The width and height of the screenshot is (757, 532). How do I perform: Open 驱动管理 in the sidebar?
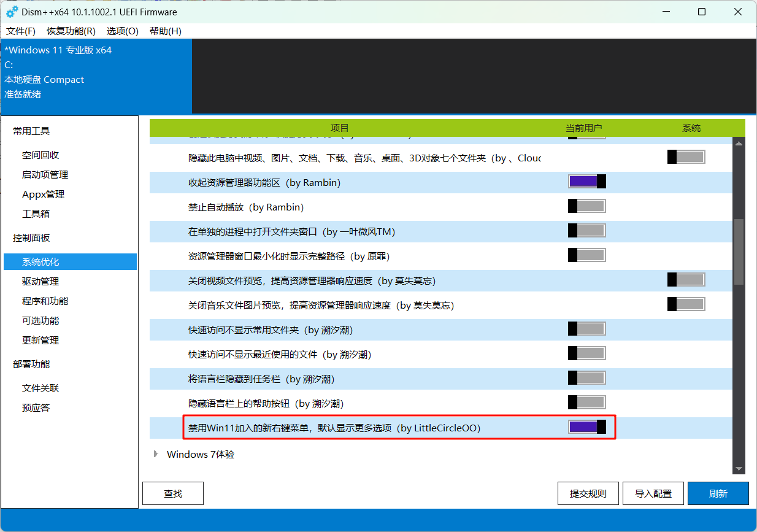point(40,282)
